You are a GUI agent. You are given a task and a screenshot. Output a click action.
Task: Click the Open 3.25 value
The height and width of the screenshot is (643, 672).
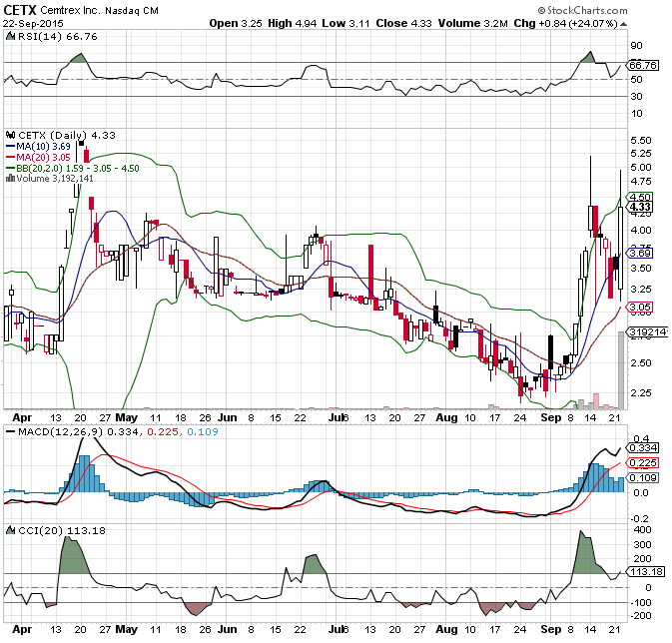[236, 24]
